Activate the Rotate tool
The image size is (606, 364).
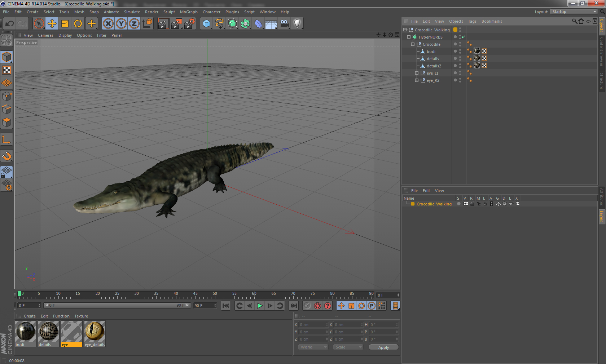click(x=78, y=24)
